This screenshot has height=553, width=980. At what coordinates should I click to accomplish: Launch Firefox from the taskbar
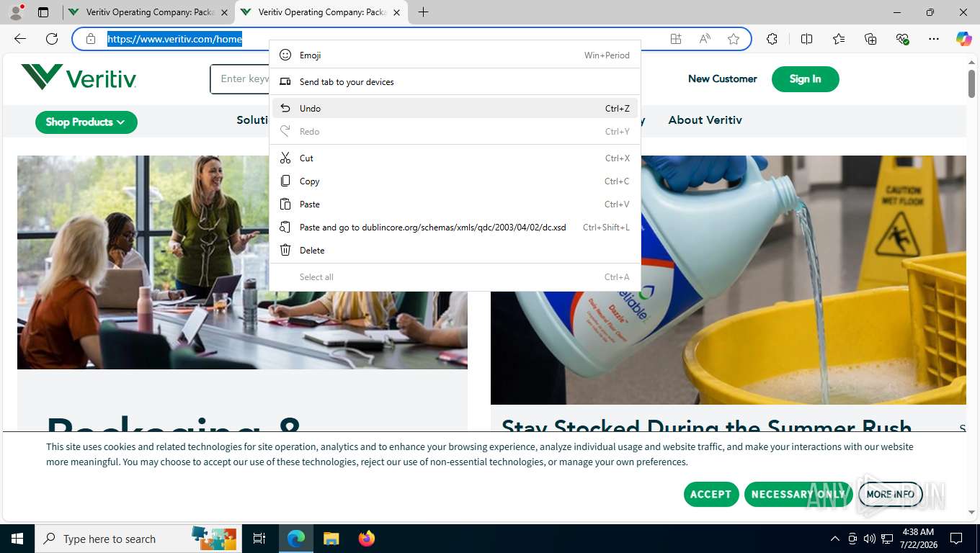tap(367, 539)
